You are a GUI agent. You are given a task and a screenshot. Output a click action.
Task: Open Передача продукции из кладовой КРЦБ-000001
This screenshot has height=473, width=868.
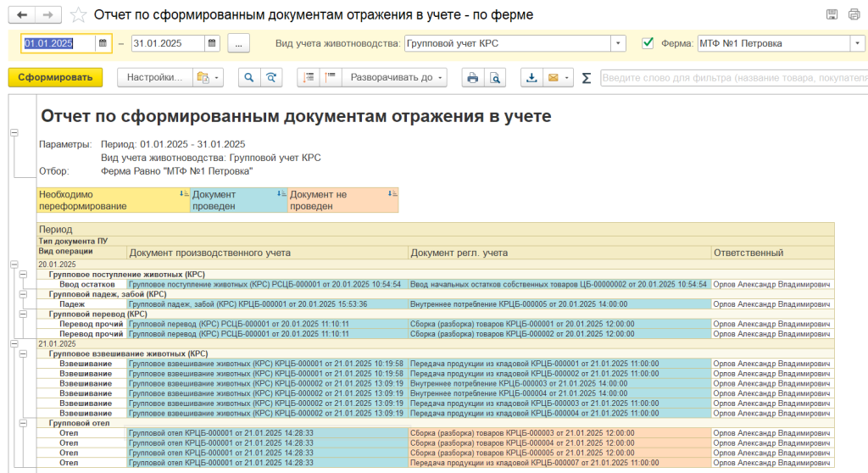click(x=559, y=364)
